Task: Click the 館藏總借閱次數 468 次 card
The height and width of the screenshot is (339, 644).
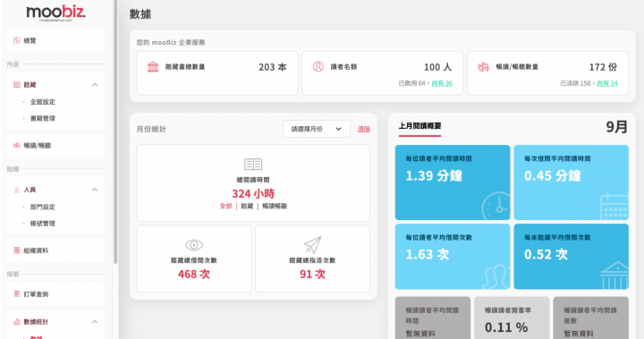Action: pyautogui.click(x=194, y=258)
